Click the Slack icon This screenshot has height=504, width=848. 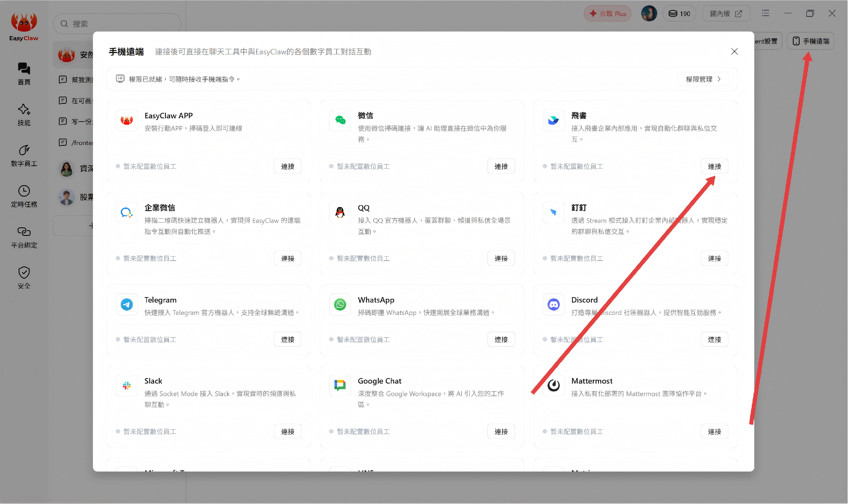click(x=127, y=385)
